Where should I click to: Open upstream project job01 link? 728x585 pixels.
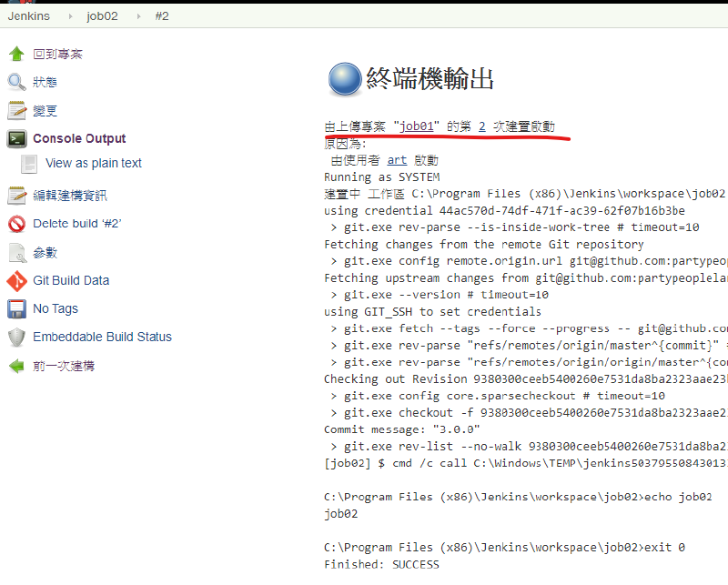[417, 126]
